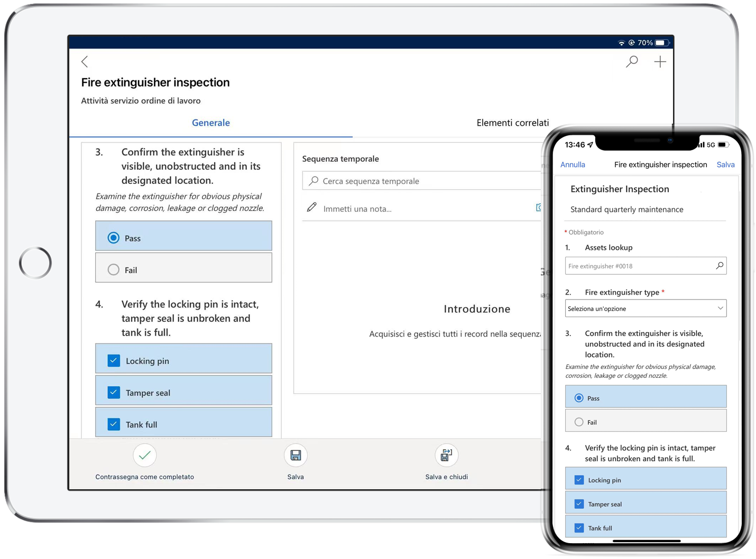756x559 pixels.
Task: Click the Introduzione heading
Action: tap(477, 309)
